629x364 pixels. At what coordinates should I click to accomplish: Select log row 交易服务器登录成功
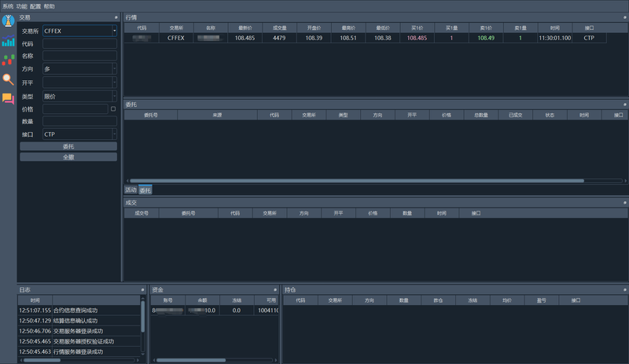click(x=79, y=331)
